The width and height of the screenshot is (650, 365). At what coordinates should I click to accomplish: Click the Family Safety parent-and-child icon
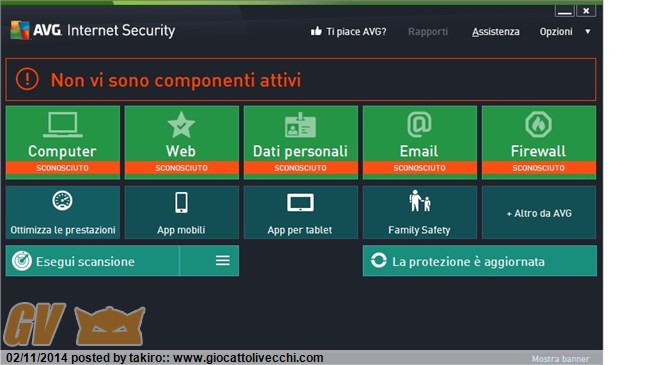pyautogui.click(x=420, y=201)
